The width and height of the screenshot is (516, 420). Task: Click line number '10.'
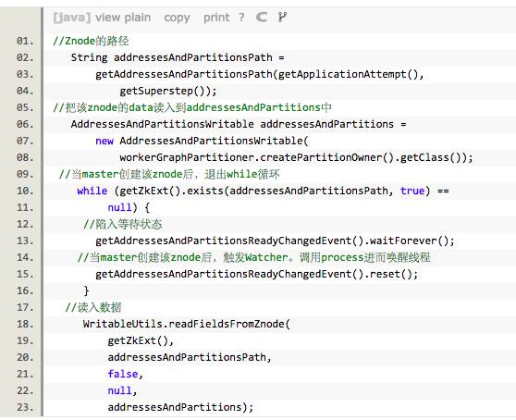coord(25,191)
